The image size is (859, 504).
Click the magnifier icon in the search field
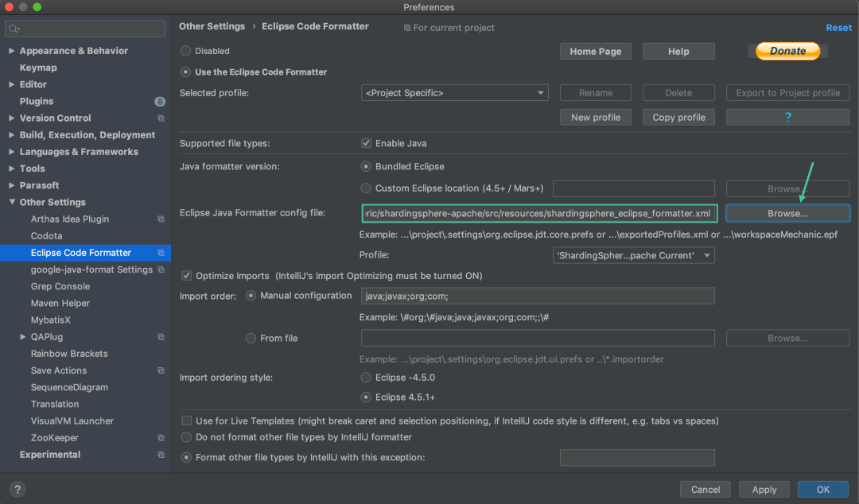pyautogui.click(x=11, y=27)
